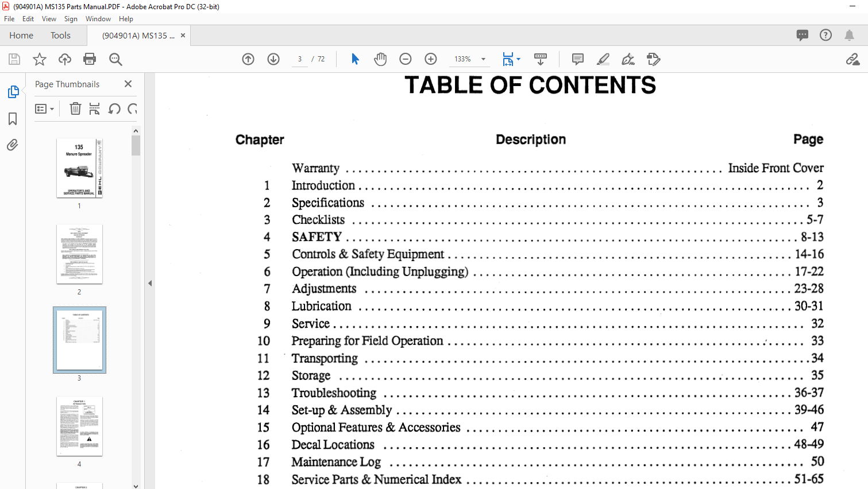
Task: Open thumbnails options dropdown menu
Action: [44, 108]
